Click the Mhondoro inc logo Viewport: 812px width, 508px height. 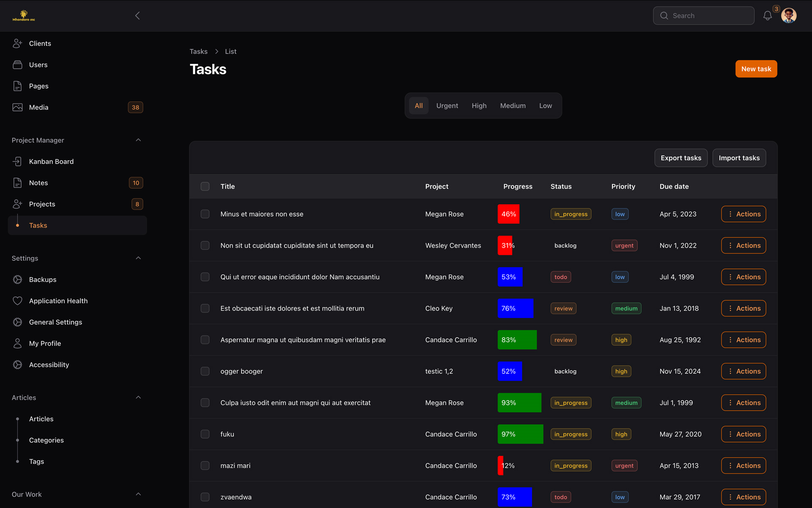point(23,15)
